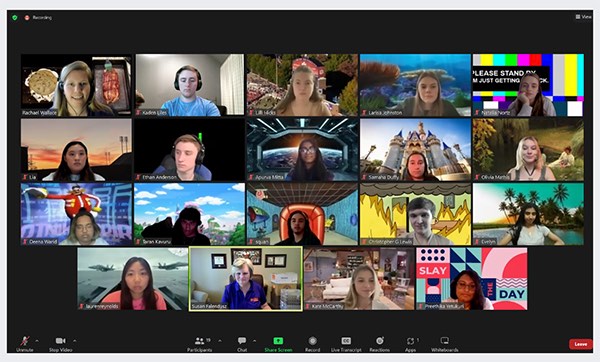
Task: Select Kate McCarthy's video tile
Action: pos(359,279)
